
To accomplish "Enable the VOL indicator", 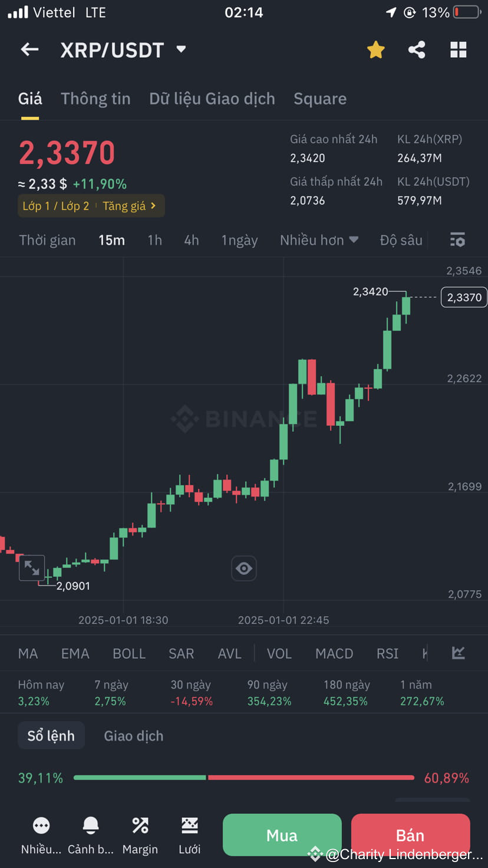I will [x=279, y=653].
